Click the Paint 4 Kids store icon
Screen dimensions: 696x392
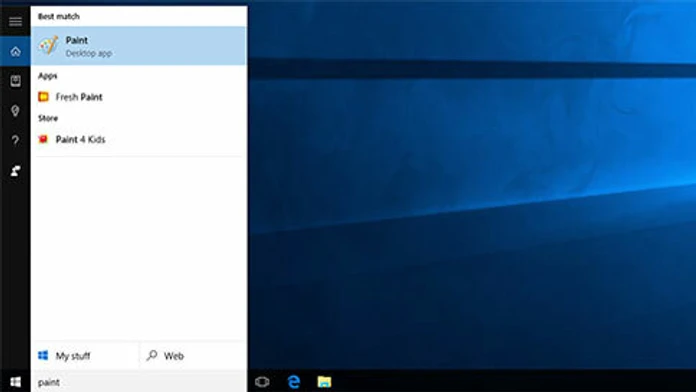point(43,139)
